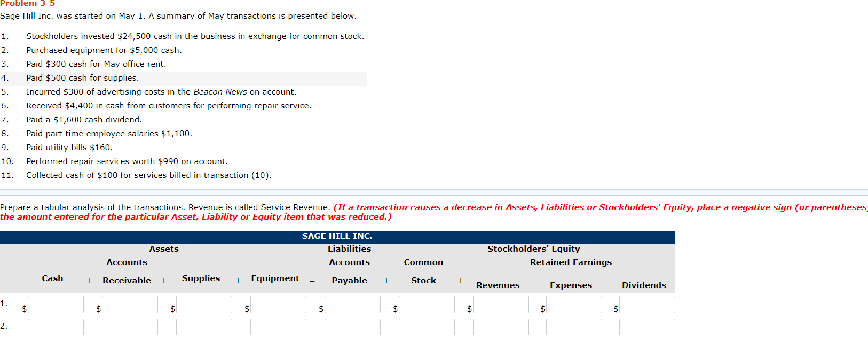868x341 pixels.
Task: Click the row 1 Common Stock input field
Action: [427, 305]
